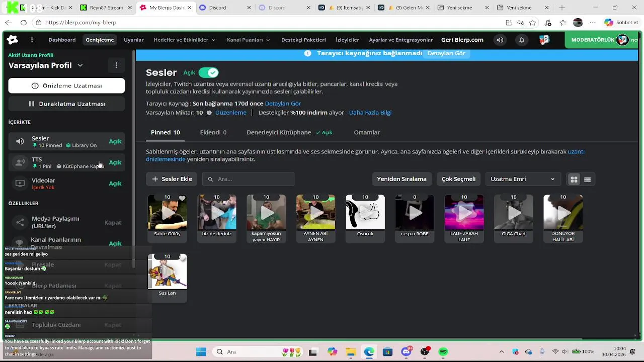Toggle Medya Paylaşımı Kapat status

(113, 222)
